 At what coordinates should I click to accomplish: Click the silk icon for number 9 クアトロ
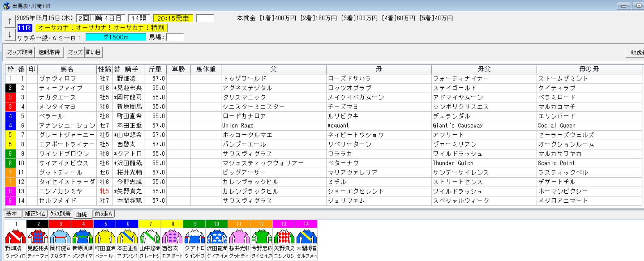coord(194,237)
